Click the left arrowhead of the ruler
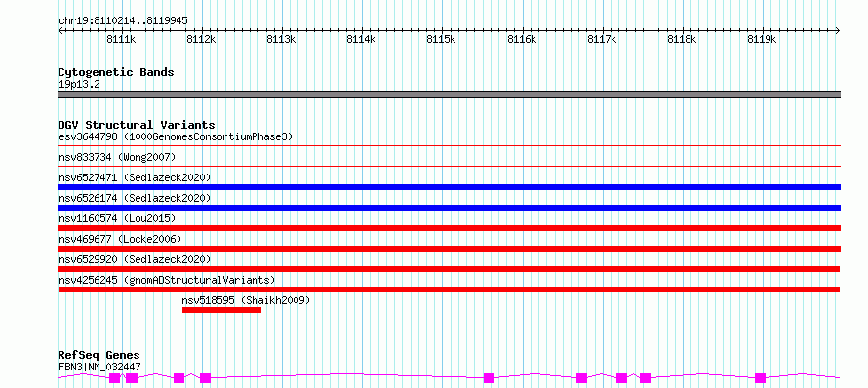 [60, 31]
